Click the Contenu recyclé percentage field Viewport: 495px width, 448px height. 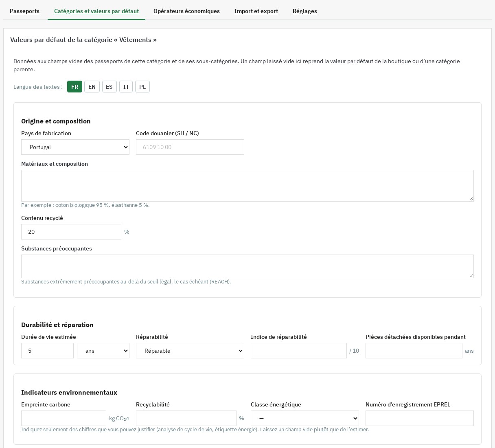click(x=71, y=232)
